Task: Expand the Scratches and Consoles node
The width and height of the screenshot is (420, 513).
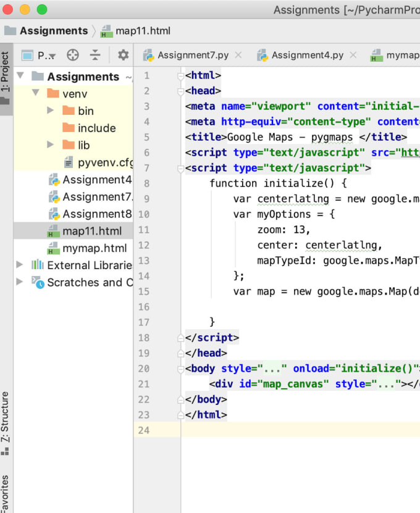Action: click(x=20, y=282)
